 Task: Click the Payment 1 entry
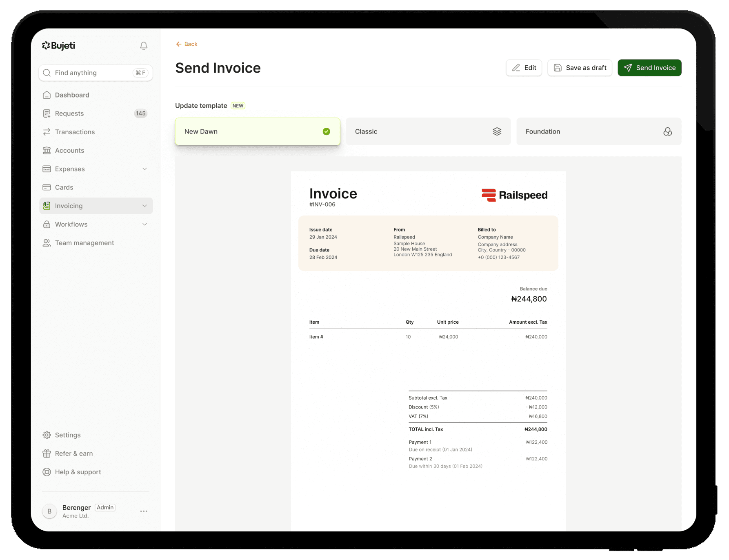coord(478,446)
